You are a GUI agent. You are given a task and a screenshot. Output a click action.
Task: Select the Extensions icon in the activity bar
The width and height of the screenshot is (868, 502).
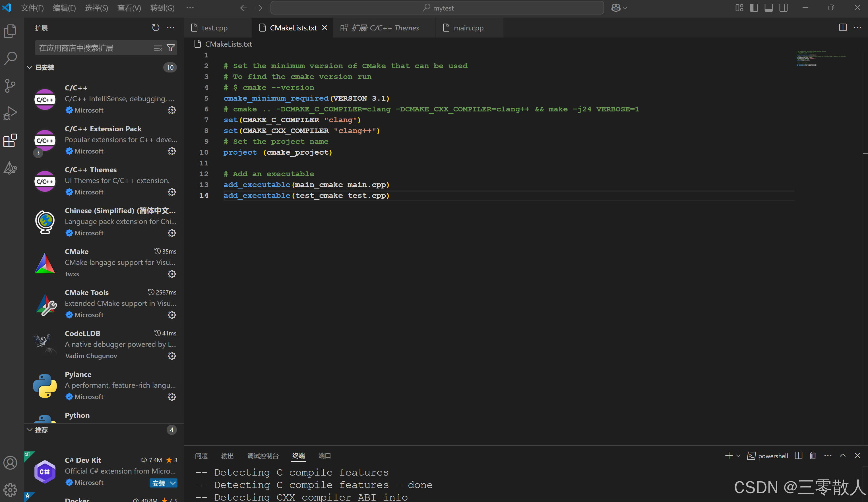(10, 140)
